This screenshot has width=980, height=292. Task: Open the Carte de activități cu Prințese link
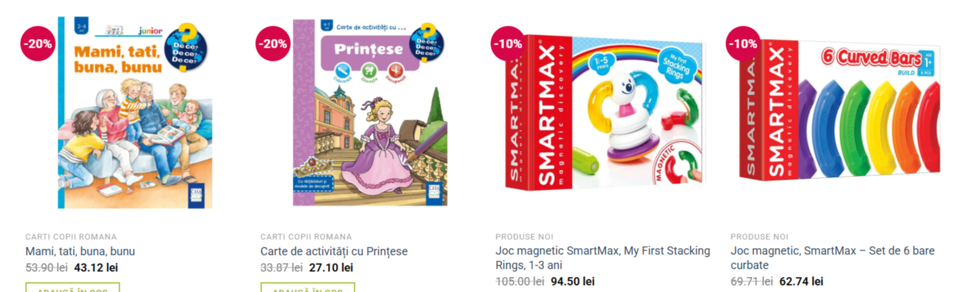tap(334, 252)
